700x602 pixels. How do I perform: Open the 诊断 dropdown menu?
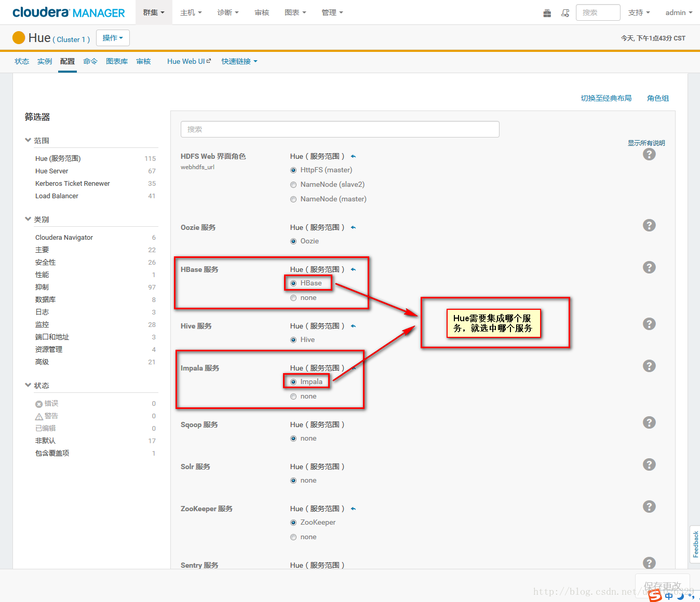[228, 12]
